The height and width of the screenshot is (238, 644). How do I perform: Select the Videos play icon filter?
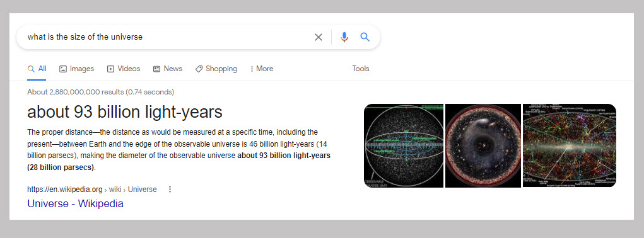pyautogui.click(x=110, y=69)
